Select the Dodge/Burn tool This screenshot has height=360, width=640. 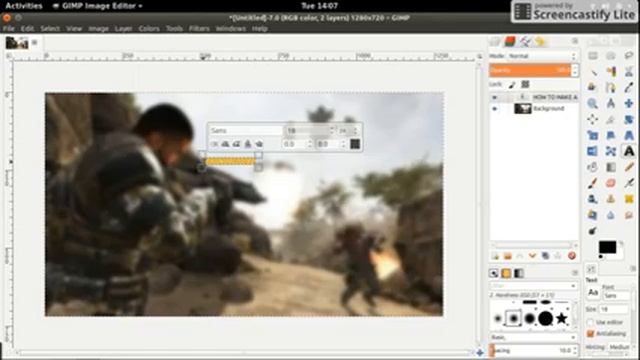(x=593, y=231)
